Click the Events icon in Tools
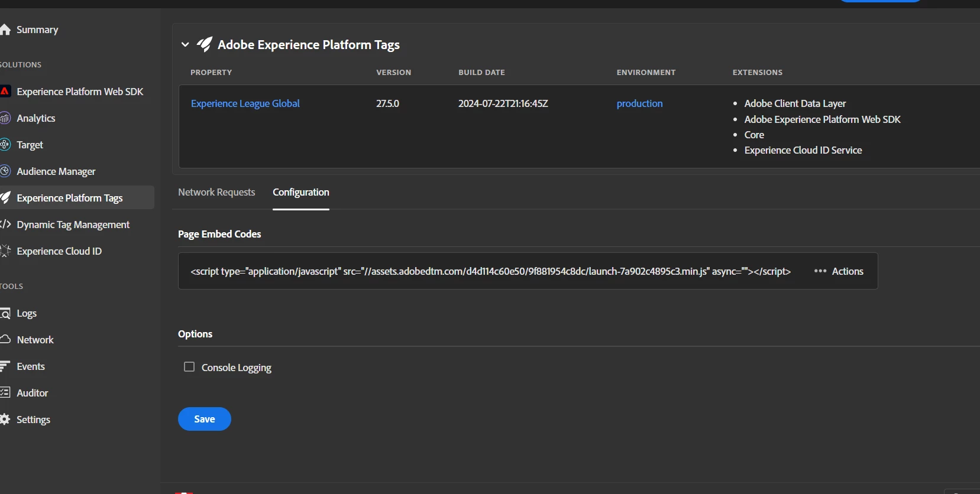 (5, 366)
